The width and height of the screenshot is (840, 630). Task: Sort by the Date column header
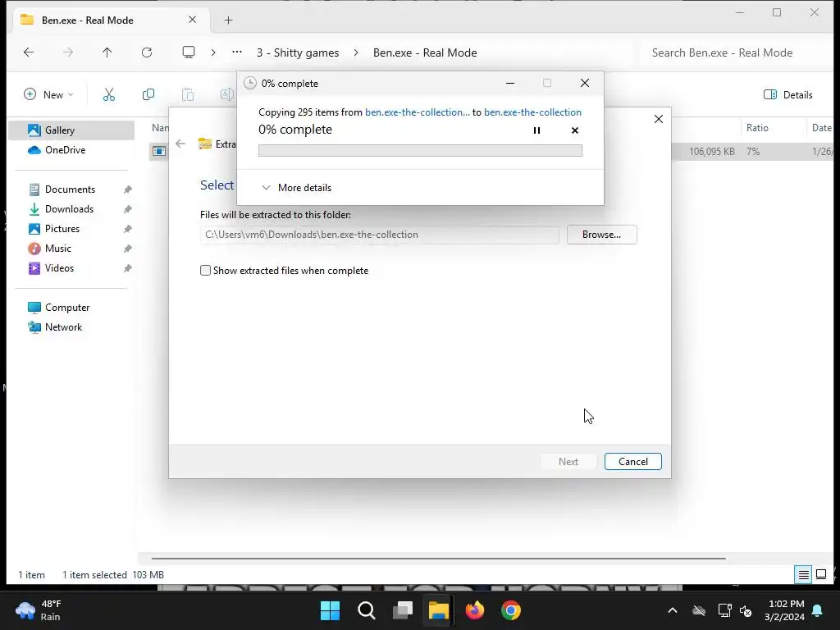(x=820, y=127)
